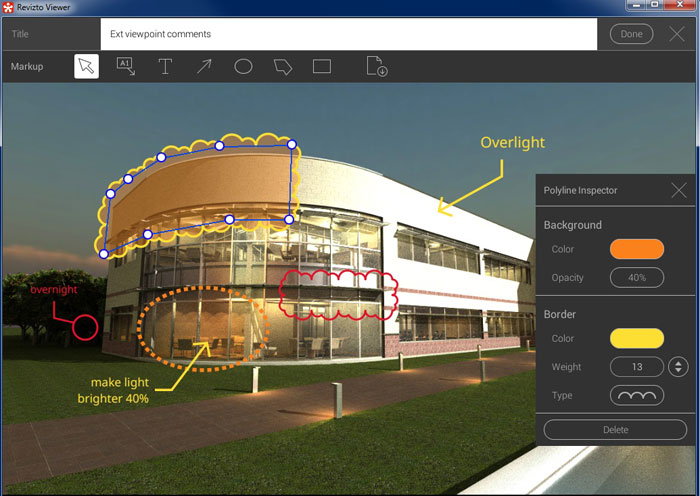Select the Text markup tool
The width and height of the screenshot is (700, 496).
point(165,67)
